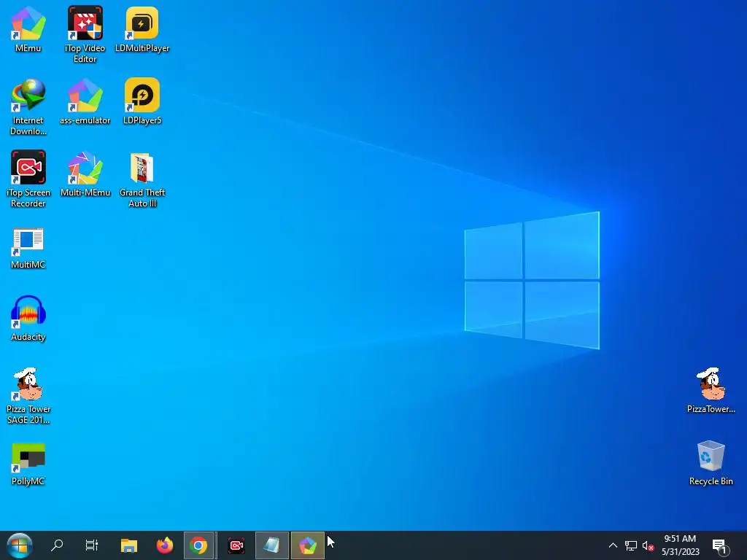
Task: Launch Firefox from the taskbar
Action: point(165,545)
